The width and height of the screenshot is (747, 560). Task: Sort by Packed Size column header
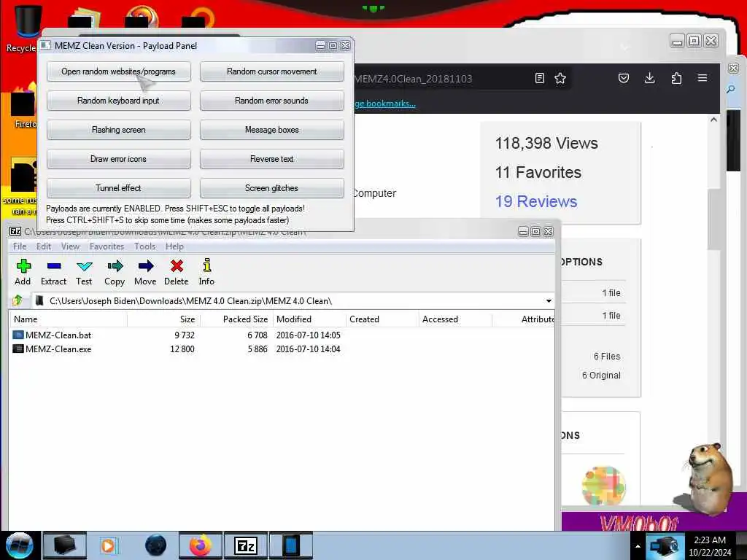tap(237, 319)
